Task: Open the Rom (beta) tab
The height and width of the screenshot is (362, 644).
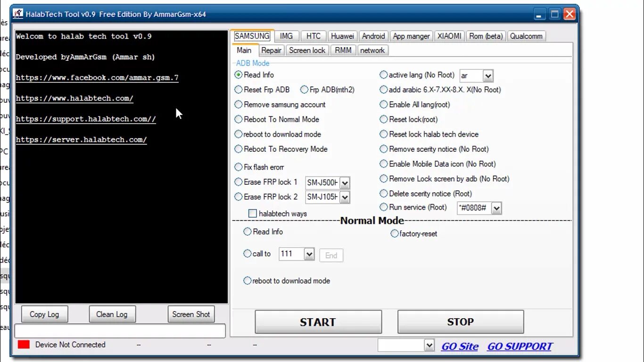Action: coord(486,36)
